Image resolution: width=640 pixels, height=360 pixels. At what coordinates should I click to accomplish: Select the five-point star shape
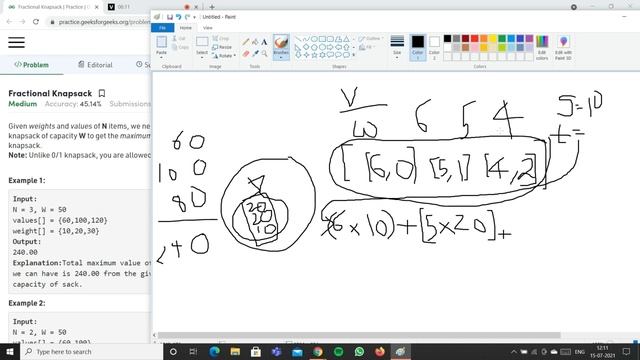(x=314, y=55)
